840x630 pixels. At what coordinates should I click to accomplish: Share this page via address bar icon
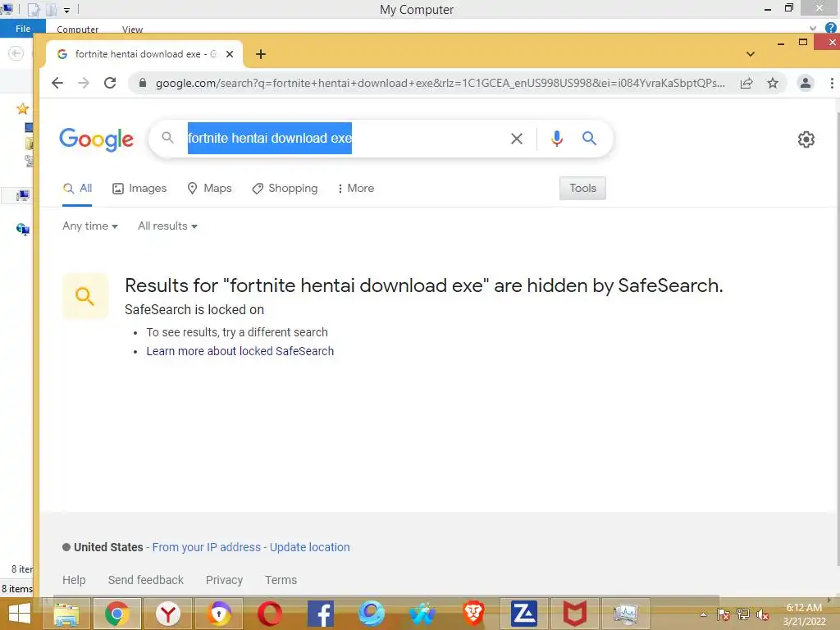[746, 83]
